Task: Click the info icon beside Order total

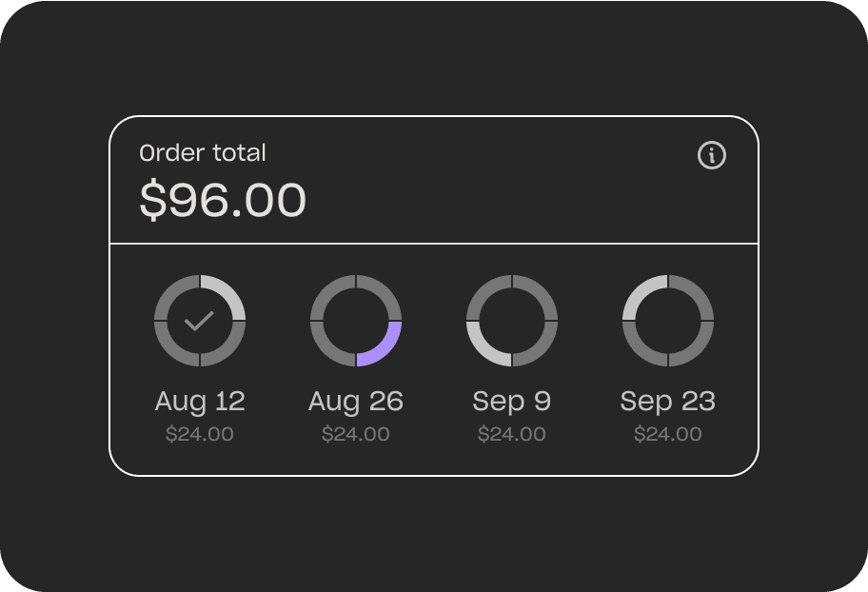Action: click(711, 155)
